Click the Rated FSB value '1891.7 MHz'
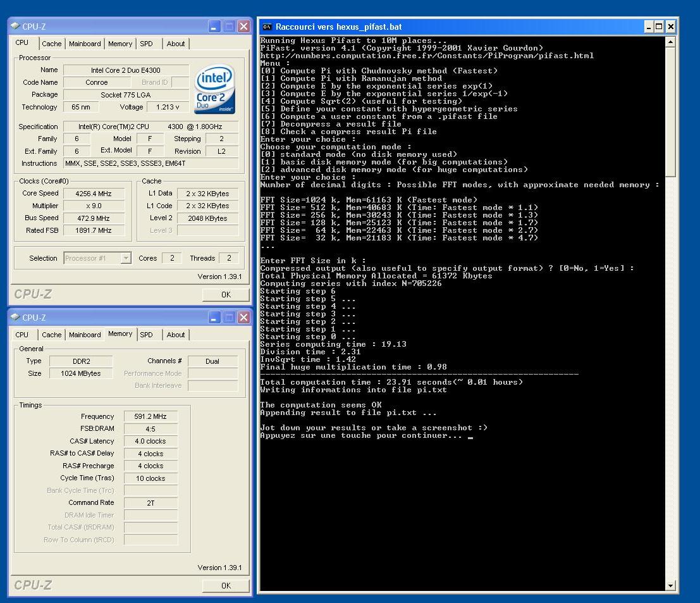The height and width of the screenshot is (603, 700). coord(94,230)
